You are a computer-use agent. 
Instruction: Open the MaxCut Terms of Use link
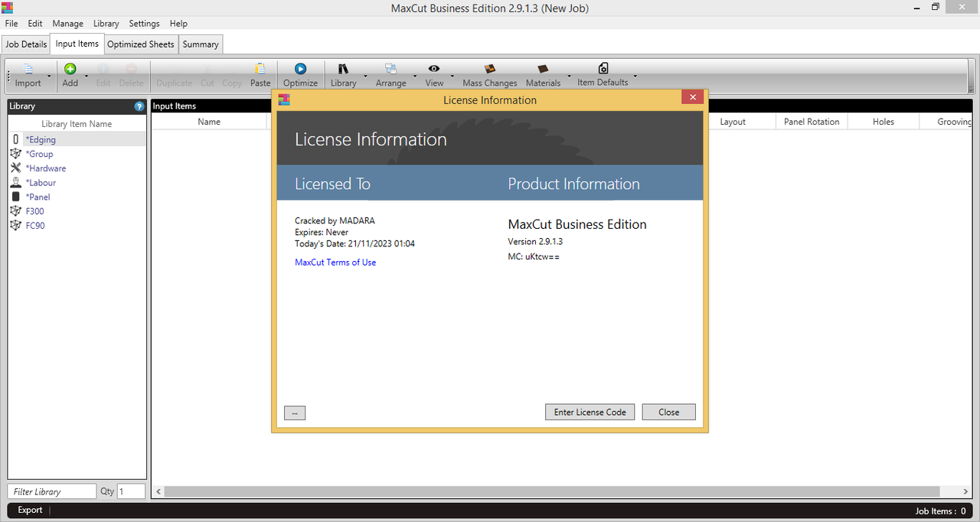click(335, 263)
